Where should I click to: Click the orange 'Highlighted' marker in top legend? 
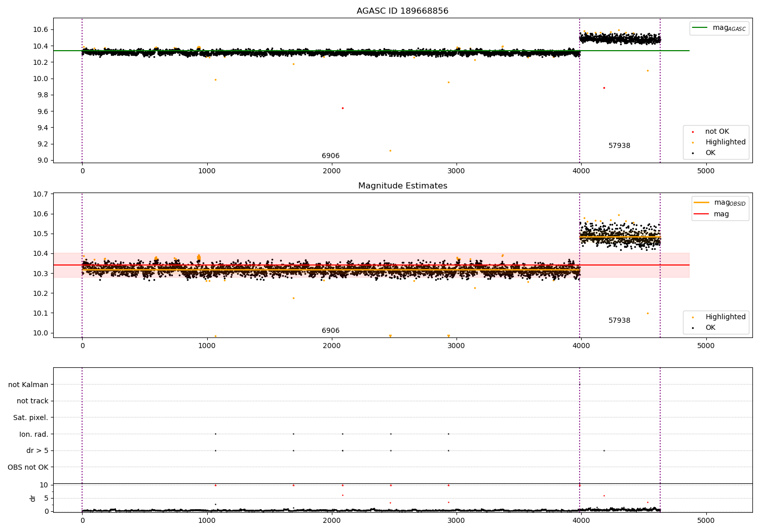(693, 142)
